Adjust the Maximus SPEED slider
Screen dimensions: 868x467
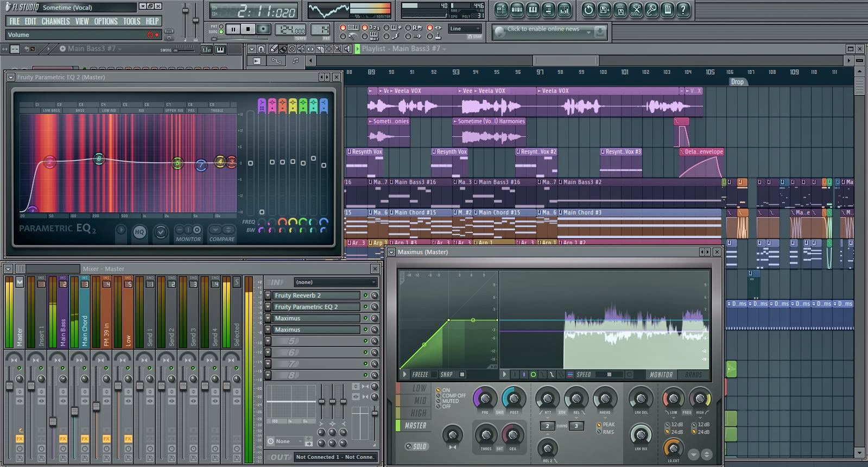coord(609,375)
